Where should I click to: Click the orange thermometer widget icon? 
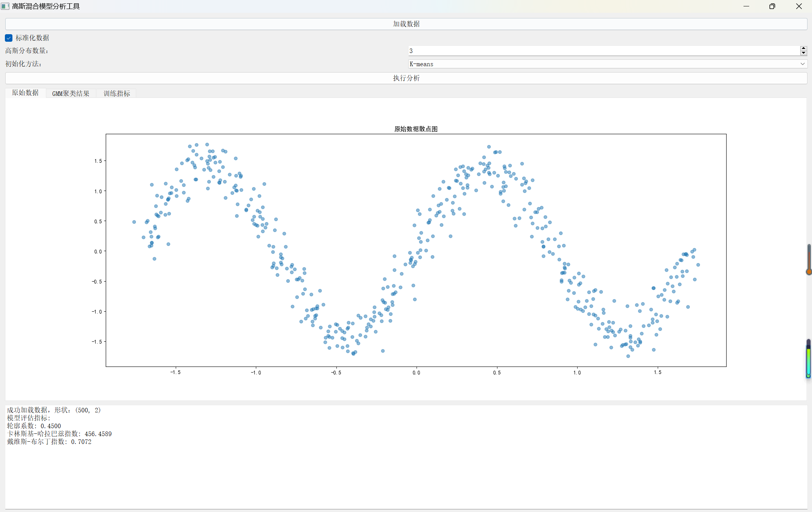tap(809, 259)
